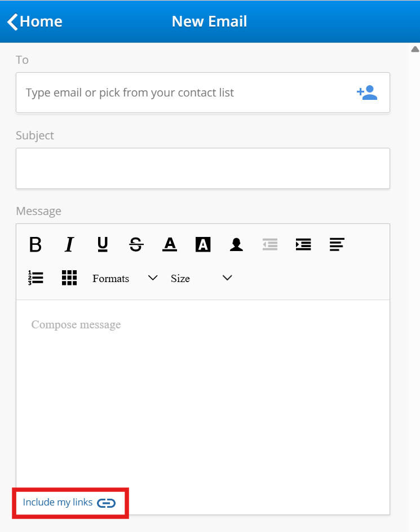Screen dimensions: 420x532
Task: Expand the Formats dropdown
Action: click(x=125, y=278)
